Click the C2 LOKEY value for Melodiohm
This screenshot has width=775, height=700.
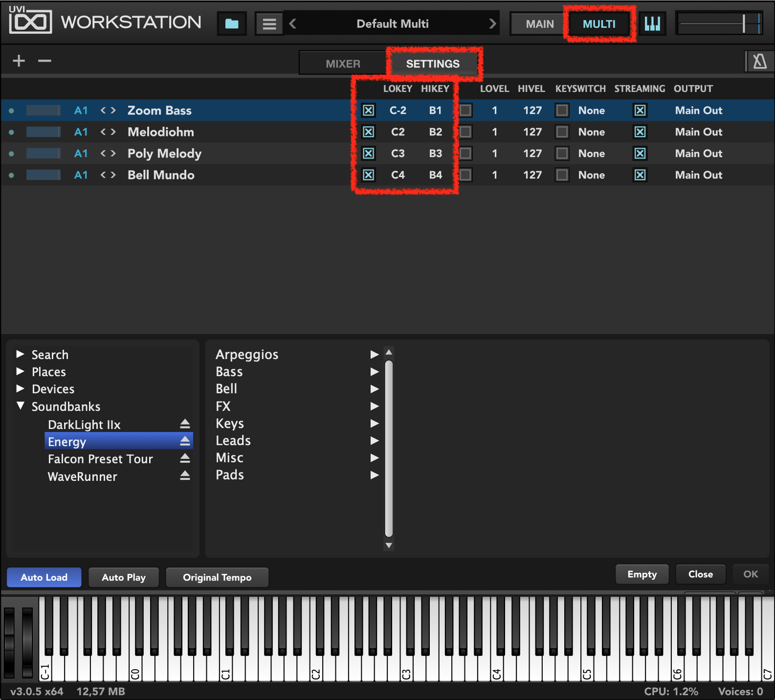(398, 132)
